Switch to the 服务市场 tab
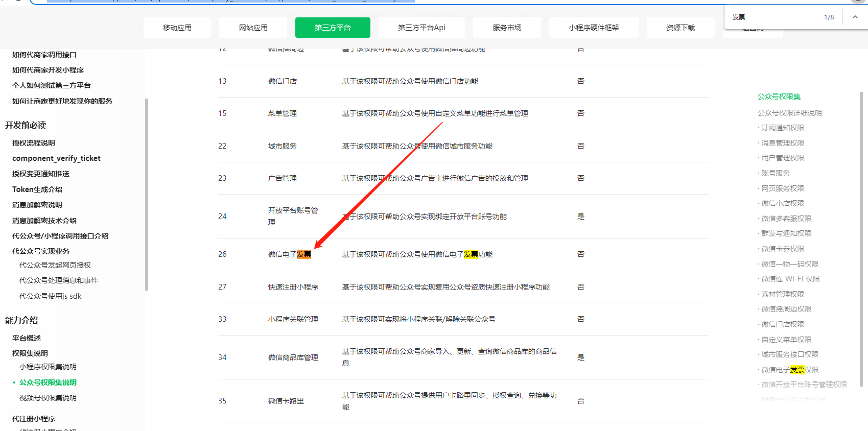 click(507, 28)
